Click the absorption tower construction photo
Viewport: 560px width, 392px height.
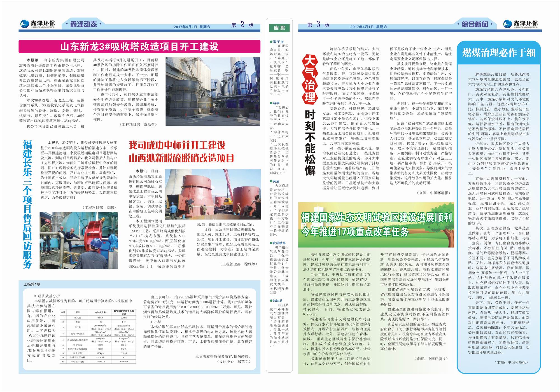tap(213, 92)
